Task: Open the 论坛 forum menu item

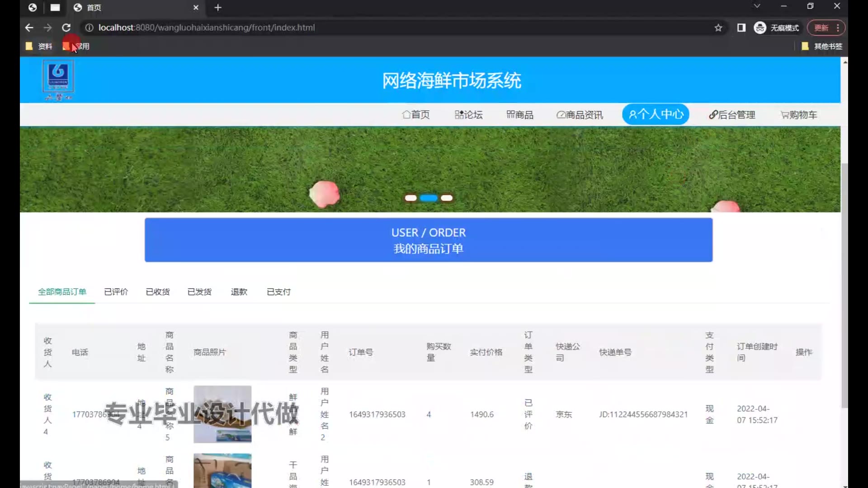Action: [469, 115]
